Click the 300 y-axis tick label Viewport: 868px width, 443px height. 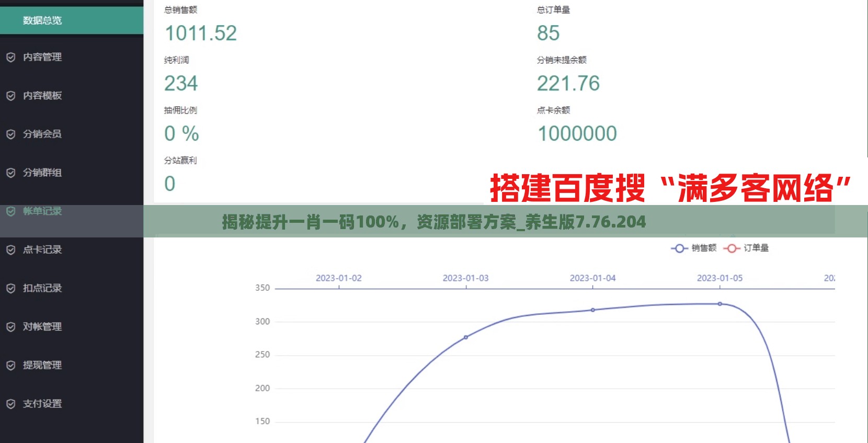pyautogui.click(x=262, y=322)
